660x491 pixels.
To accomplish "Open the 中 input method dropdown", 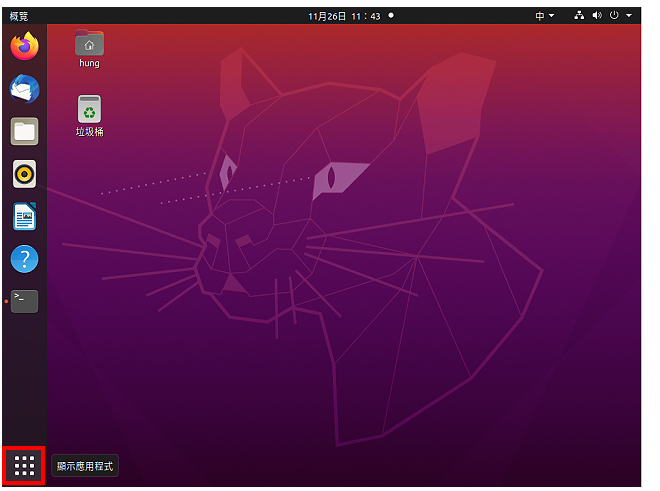I will [x=545, y=16].
